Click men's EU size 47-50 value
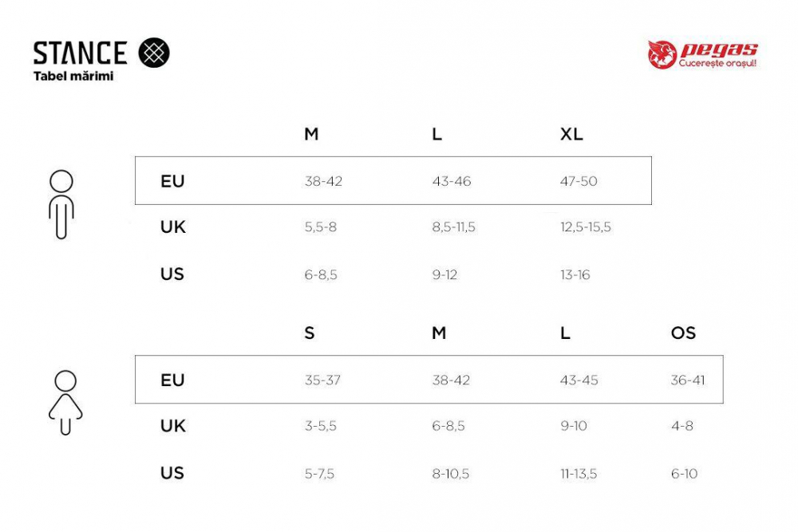The image size is (798, 532). coord(579,182)
